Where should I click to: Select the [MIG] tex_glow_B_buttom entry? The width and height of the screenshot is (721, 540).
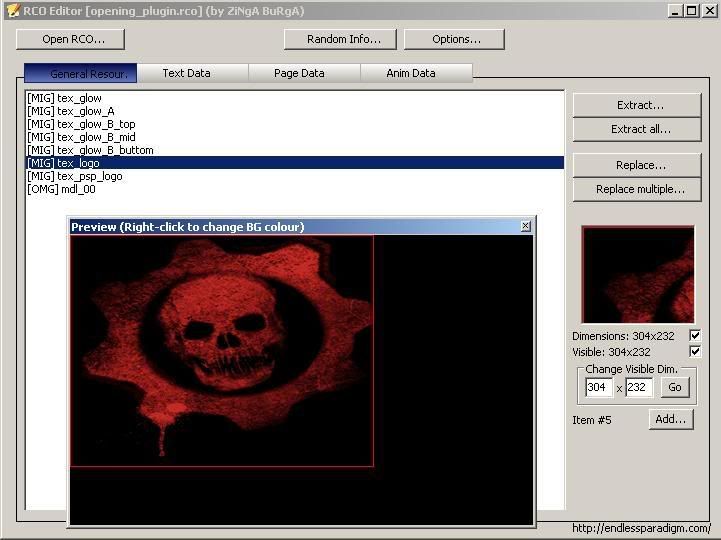point(295,150)
